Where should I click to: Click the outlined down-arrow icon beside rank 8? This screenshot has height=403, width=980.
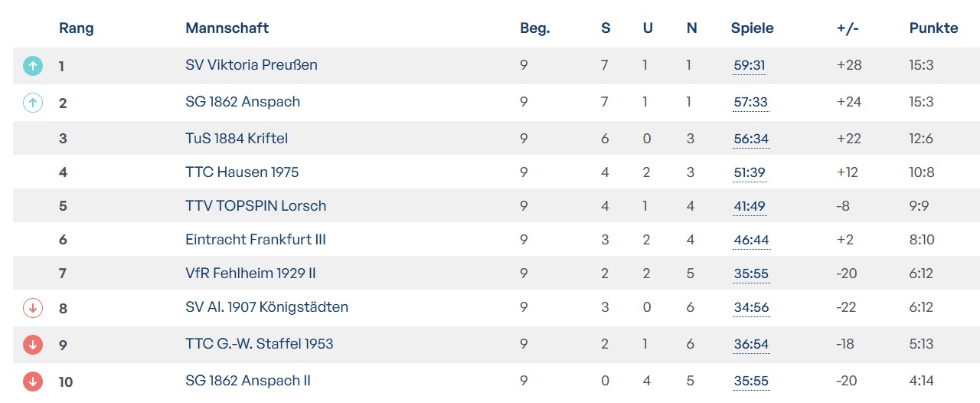click(32, 308)
